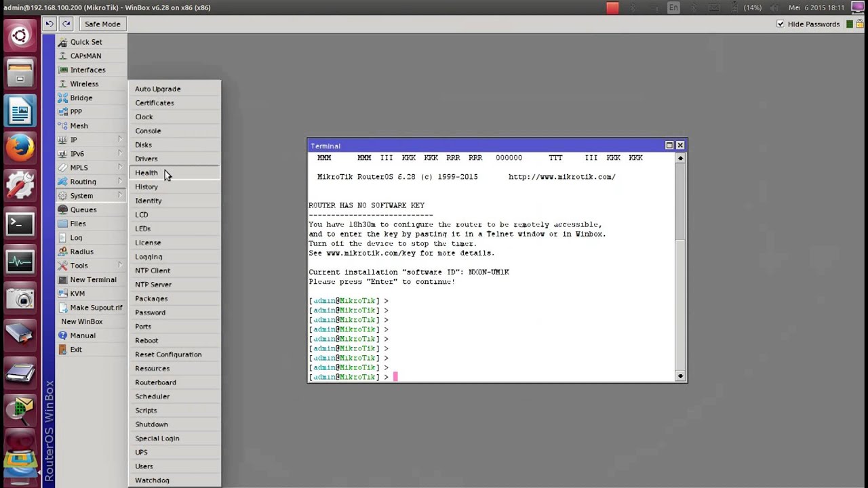Open the Manual help icon

point(63,335)
